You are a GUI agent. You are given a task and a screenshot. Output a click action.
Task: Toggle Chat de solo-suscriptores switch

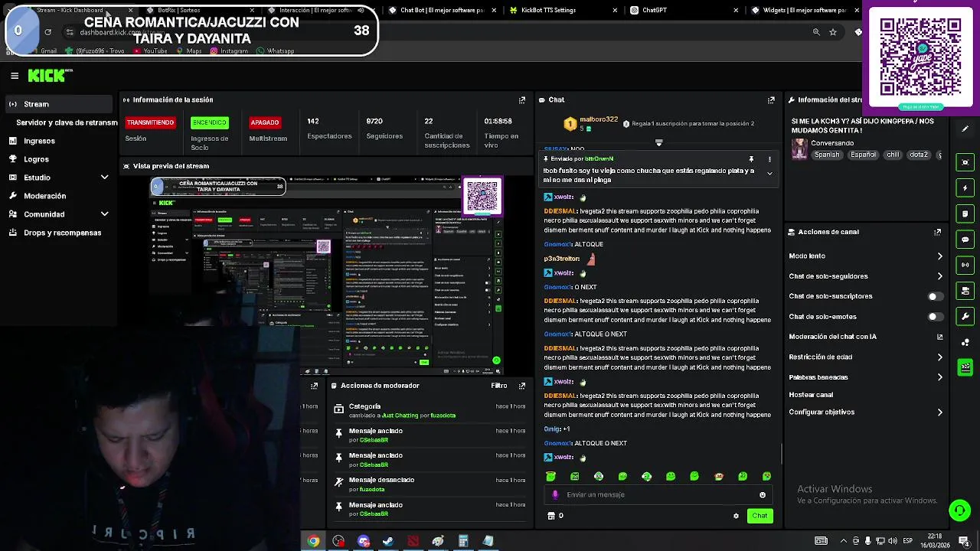point(935,296)
